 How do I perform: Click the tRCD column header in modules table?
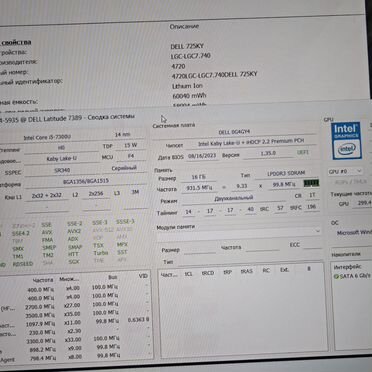208,273
